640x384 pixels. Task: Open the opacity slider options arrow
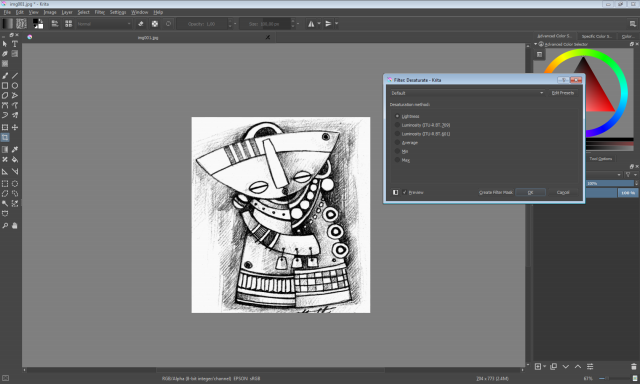click(x=235, y=24)
